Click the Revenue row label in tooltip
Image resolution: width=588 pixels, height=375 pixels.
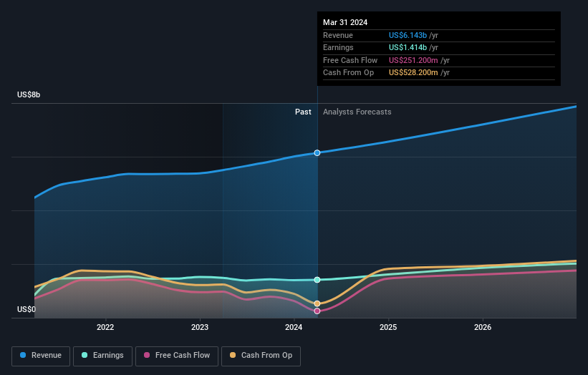pos(338,35)
